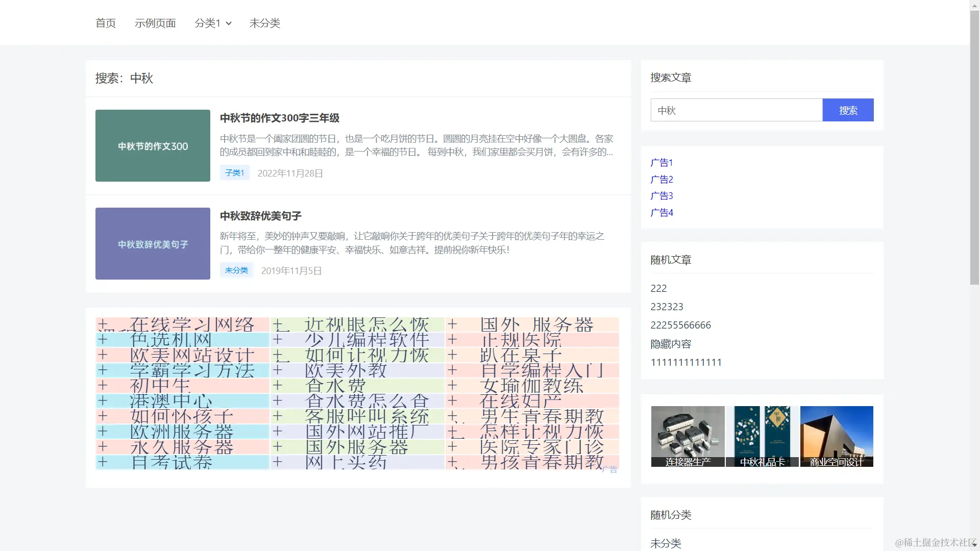Click ad keyword 自考试卷
980x551 pixels.
[183, 462]
